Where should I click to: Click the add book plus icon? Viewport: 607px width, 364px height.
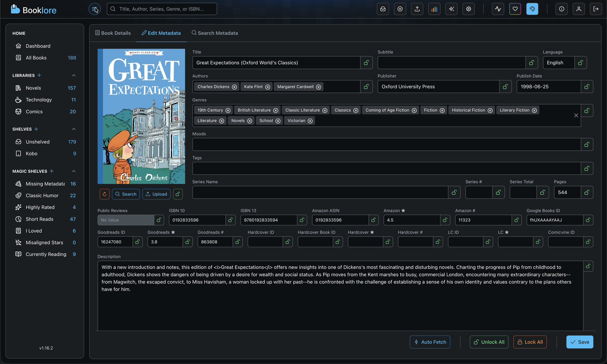point(400,9)
